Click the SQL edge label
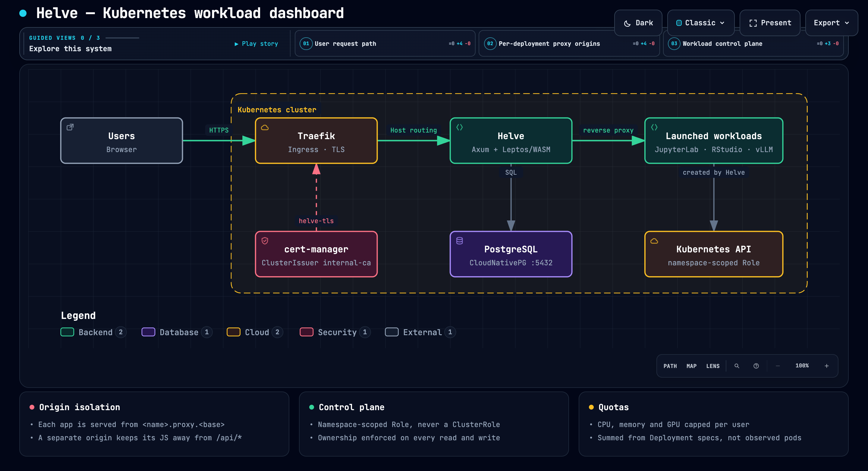This screenshot has width=868, height=471. [511, 172]
